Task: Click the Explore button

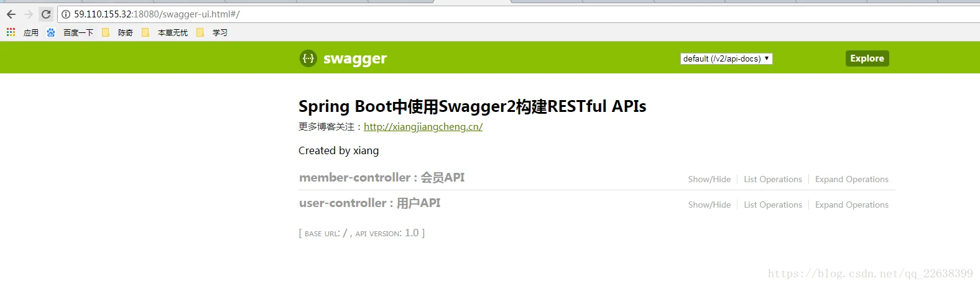Action: click(867, 58)
